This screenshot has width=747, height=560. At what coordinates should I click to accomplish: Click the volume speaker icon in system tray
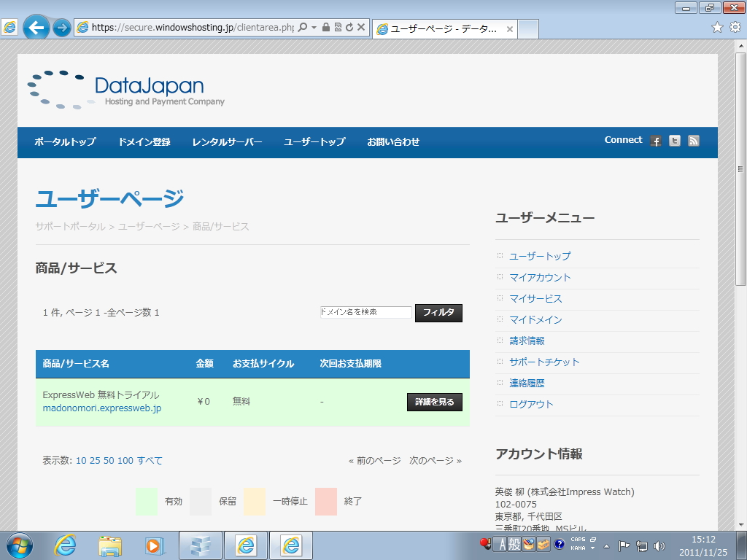point(660,545)
